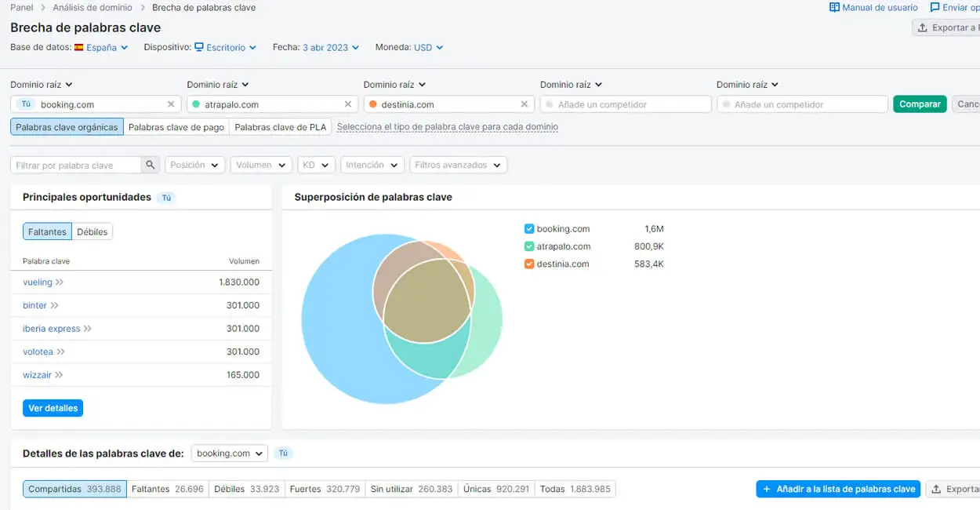This screenshot has height=510, width=980.
Task: Uncheck destinia.com in the overlap legend
Action: tap(529, 264)
